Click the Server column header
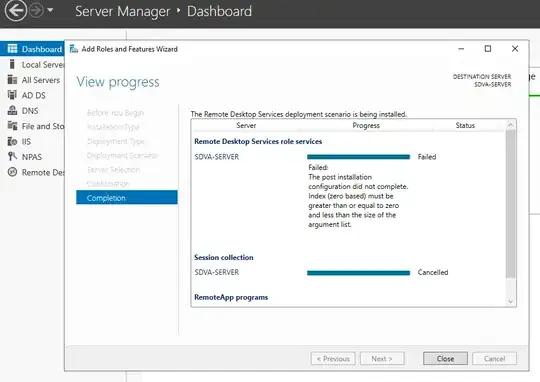 pyautogui.click(x=246, y=125)
